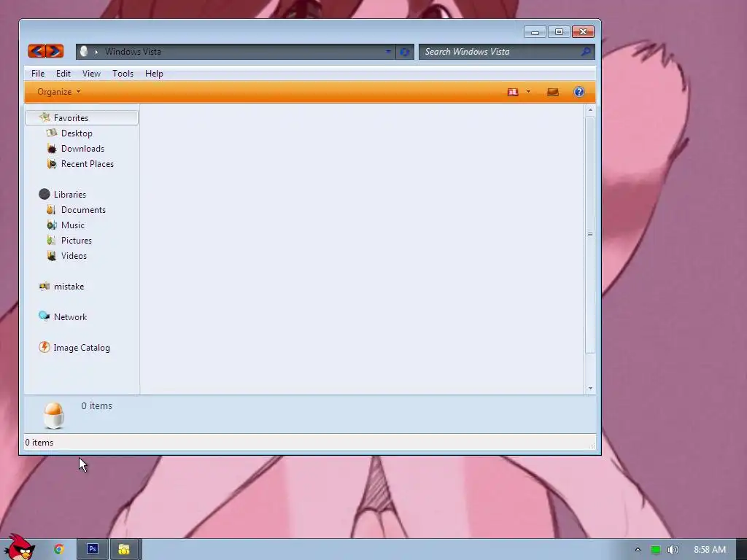Click the scrollbar up arrow
The height and width of the screenshot is (560, 747).
click(x=590, y=110)
